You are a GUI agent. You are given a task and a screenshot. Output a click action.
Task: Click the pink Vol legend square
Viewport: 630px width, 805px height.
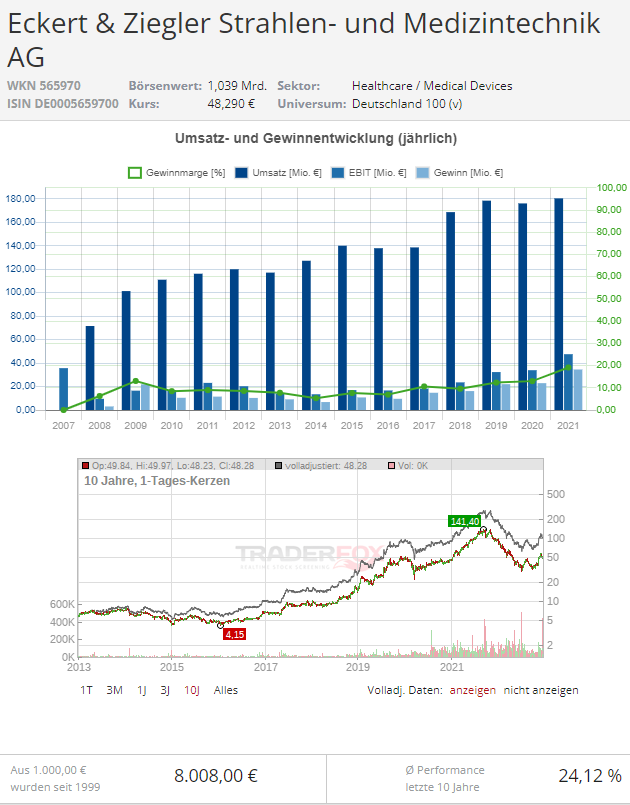pos(392,466)
